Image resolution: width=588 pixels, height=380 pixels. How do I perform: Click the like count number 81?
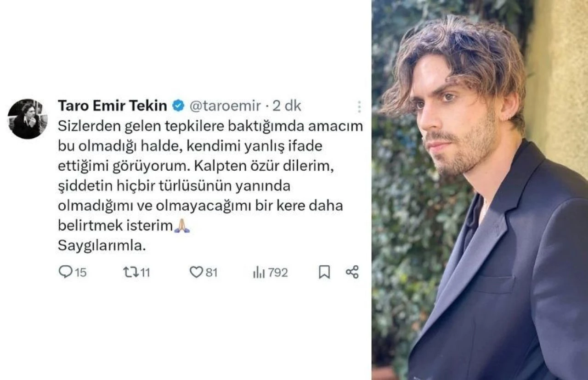211,273
